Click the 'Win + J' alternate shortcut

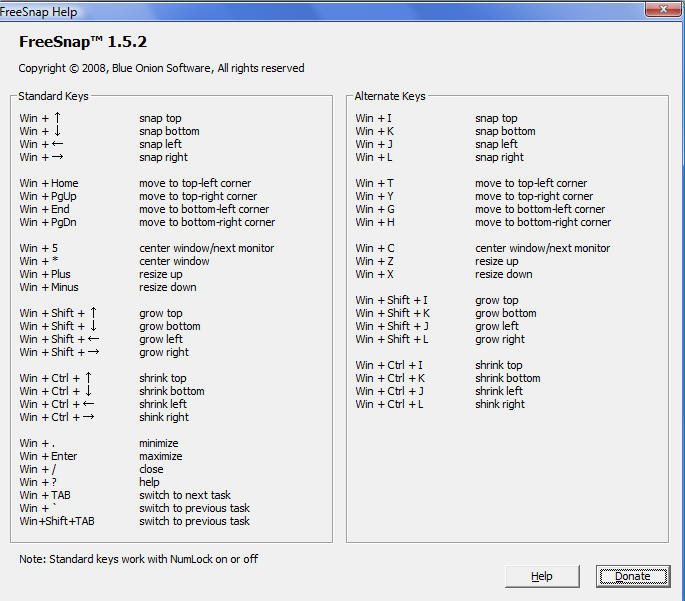[374, 144]
